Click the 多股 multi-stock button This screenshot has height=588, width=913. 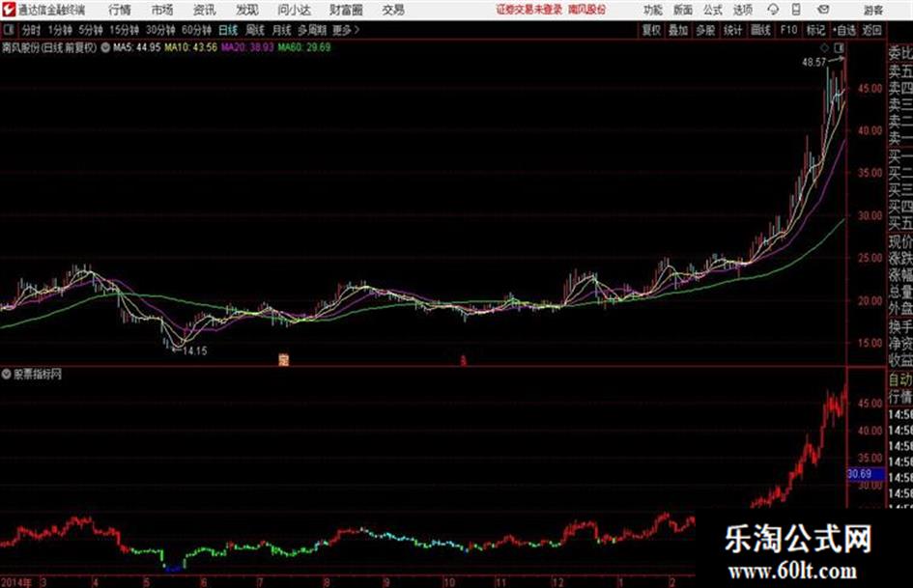pyautogui.click(x=705, y=30)
